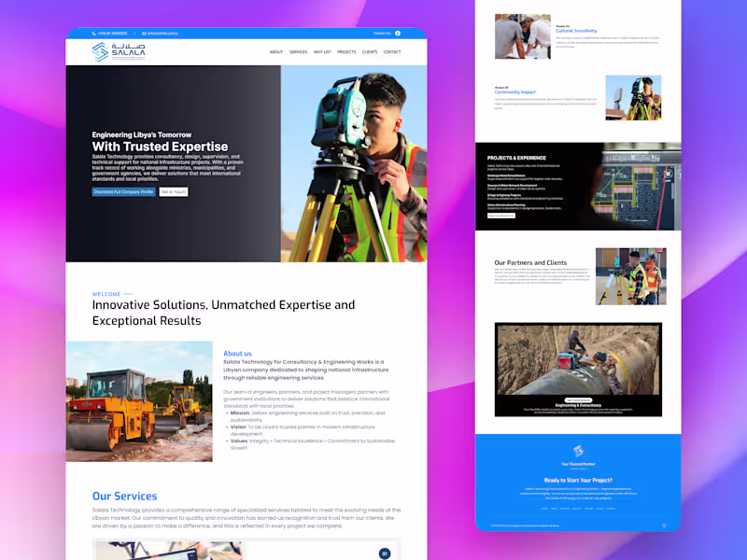This screenshot has height=560, width=747.
Task: Open the SERVICES navigation menu item
Action: pos(298,52)
